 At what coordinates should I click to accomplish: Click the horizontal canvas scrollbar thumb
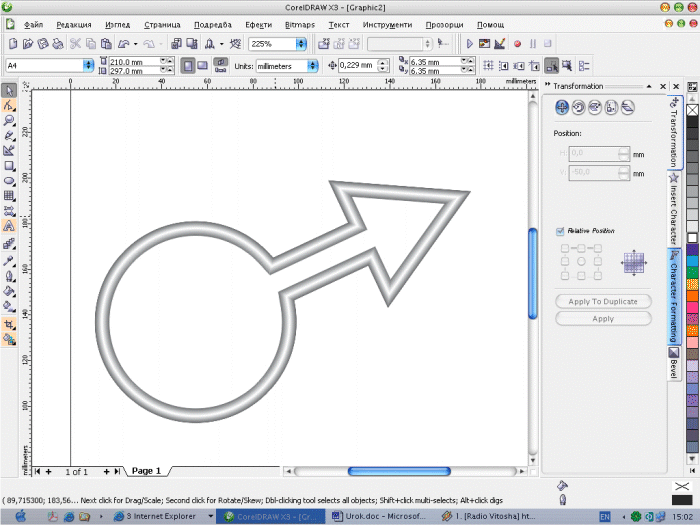pyautogui.click(x=399, y=471)
